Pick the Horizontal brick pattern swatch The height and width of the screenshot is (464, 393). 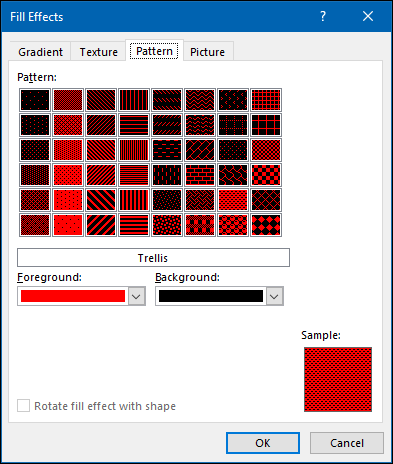[x=200, y=175]
